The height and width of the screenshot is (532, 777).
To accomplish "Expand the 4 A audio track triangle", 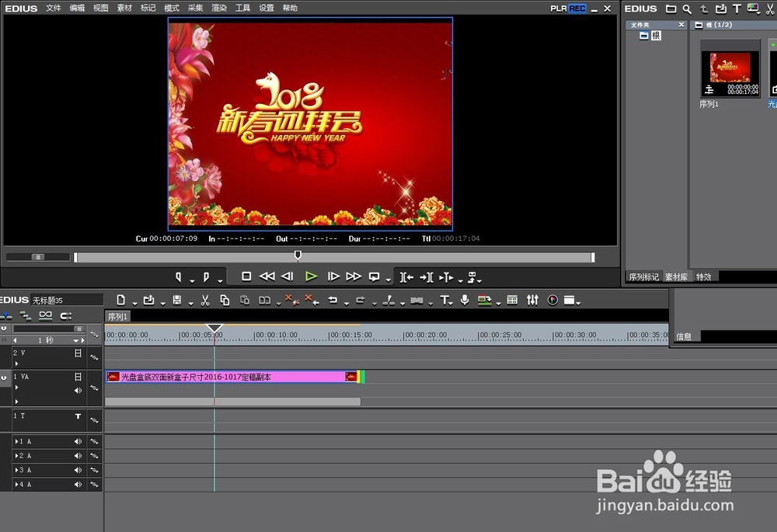I will point(16,485).
